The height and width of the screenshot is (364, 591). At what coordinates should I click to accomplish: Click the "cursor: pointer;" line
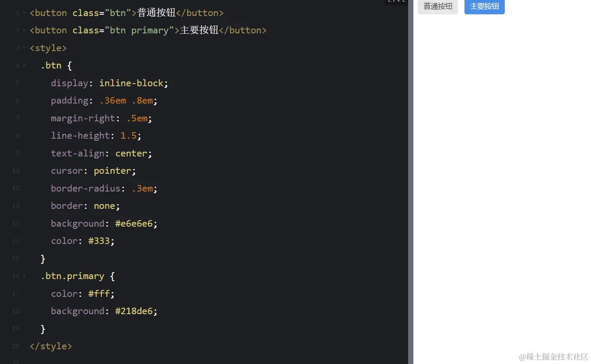[94, 171]
